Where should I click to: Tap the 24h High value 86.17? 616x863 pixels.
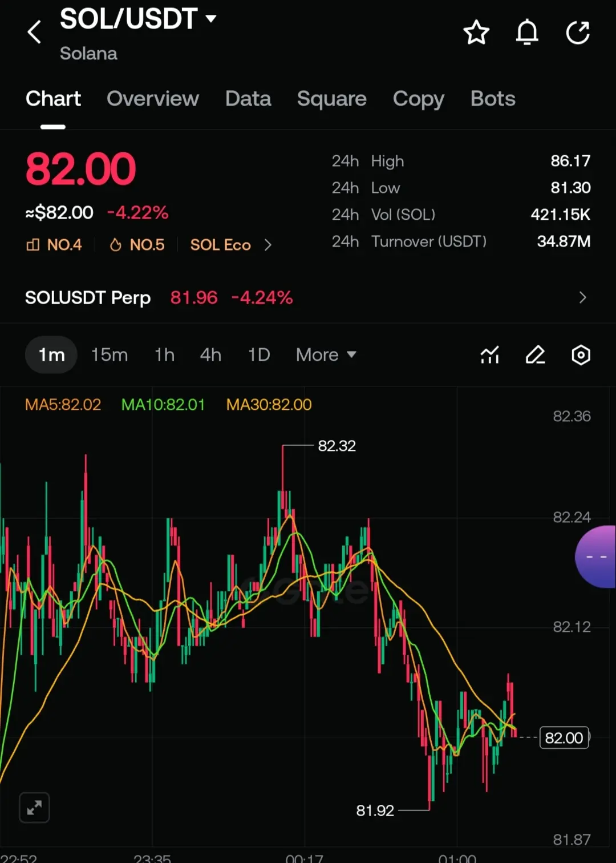[570, 161]
